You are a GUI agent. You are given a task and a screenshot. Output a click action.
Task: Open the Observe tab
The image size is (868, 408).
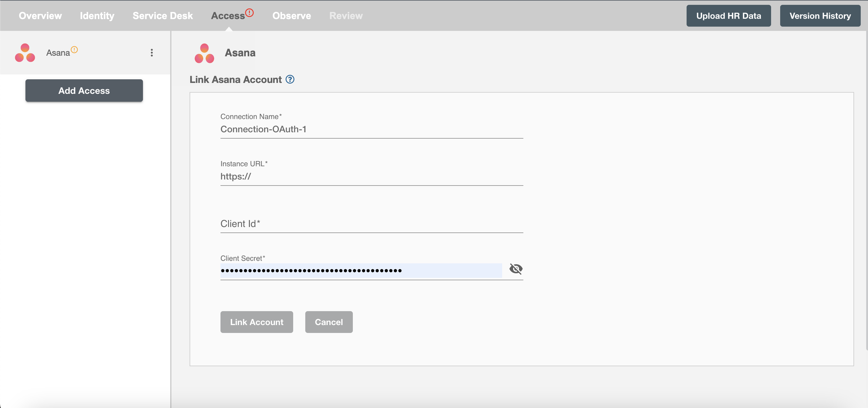291,16
